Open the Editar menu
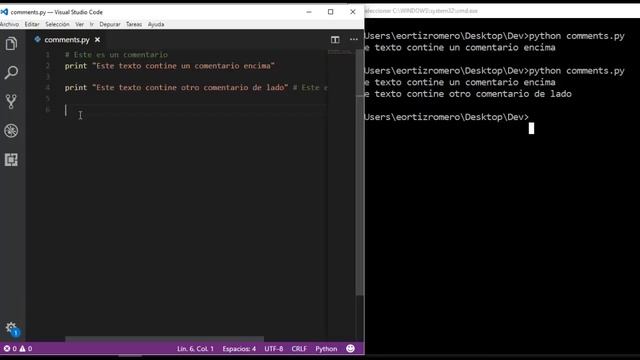The image size is (640, 360). pyautogui.click(x=32, y=24)
